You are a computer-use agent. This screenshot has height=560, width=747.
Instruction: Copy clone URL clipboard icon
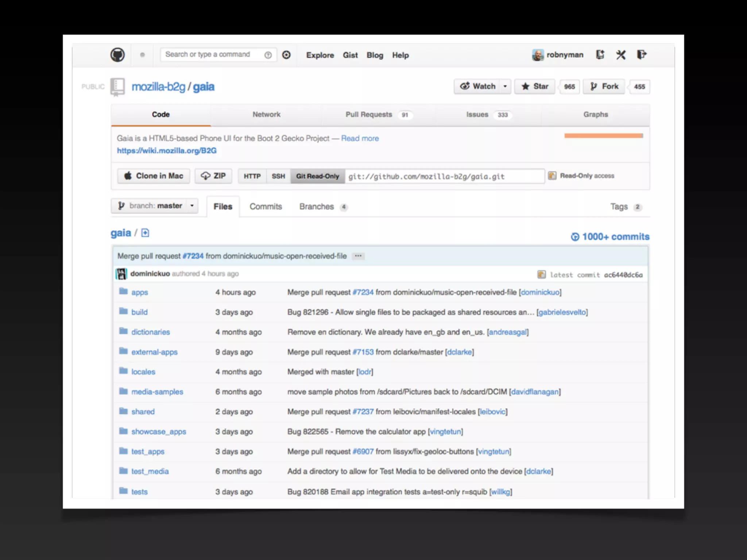point(552,176)
